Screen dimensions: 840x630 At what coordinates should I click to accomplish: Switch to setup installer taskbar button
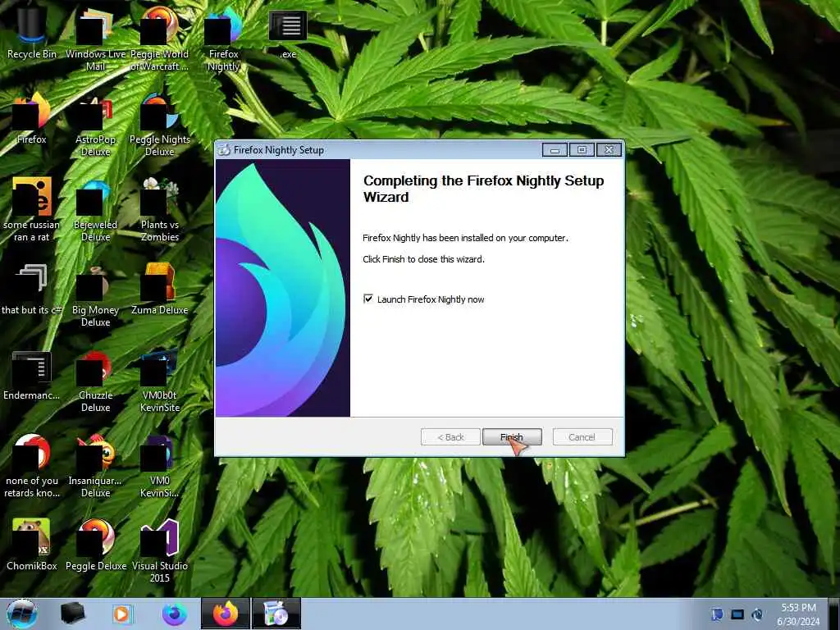(276, 614)
